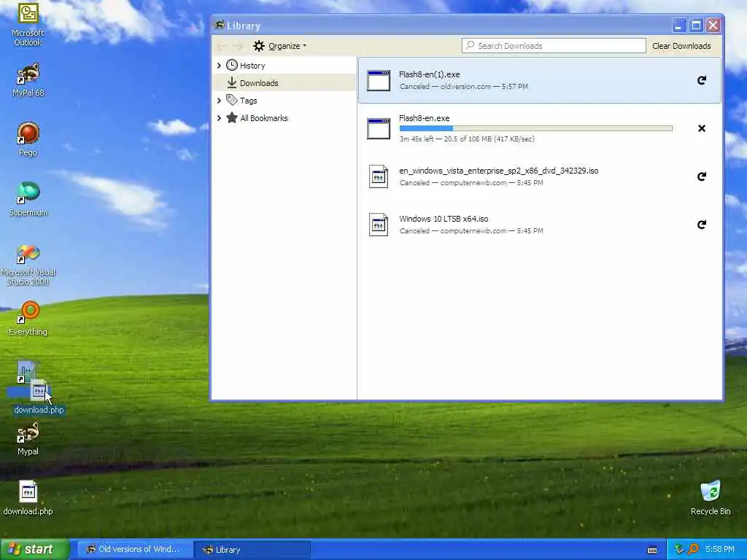Retry the Windows 10 LTSB x64.iso download
The height and width of the screenshot is (560, 747).
pyautogui.click(x=701, y=225)
